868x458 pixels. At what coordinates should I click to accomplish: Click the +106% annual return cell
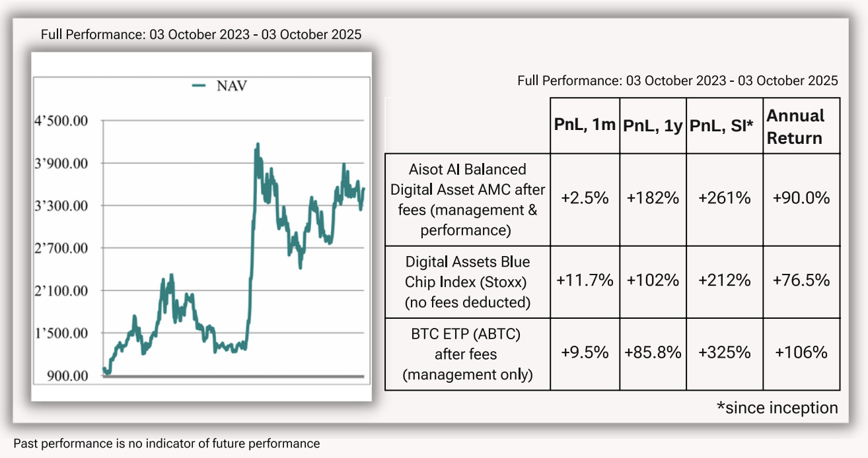tap(801, 352)
